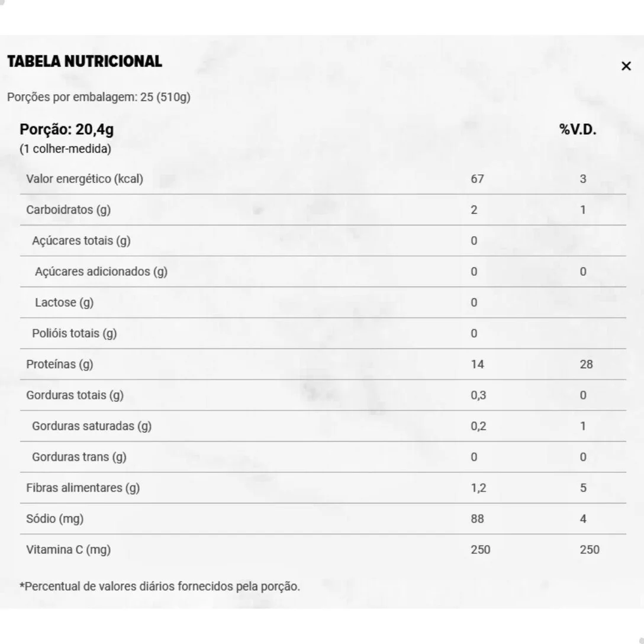Click the Carboidratos (g) row label
Image resolution: width=644 pixels, height=644 pixels.
coord(68,210)
